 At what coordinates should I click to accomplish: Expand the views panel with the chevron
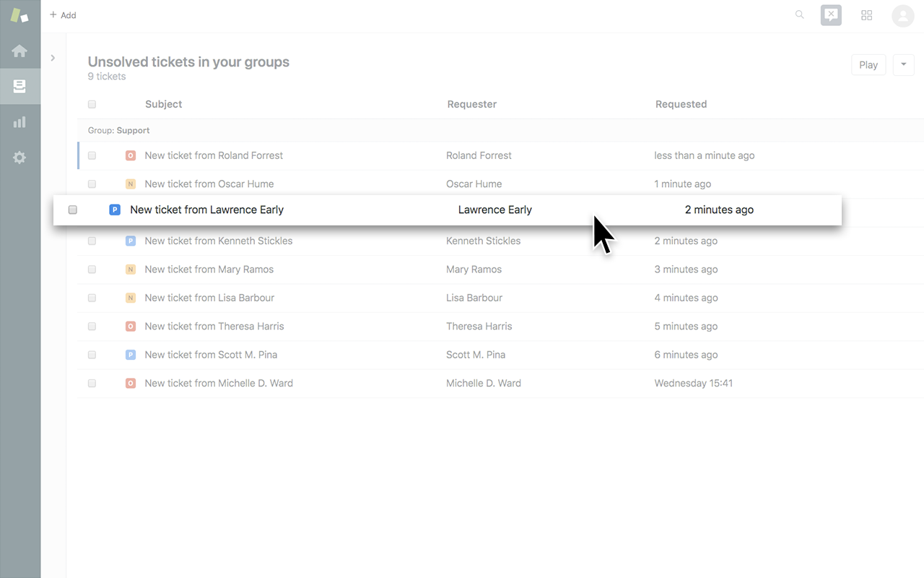pyautogui.click(x=52, y=58)
